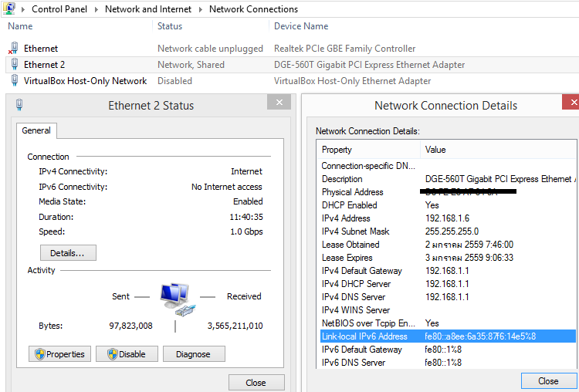Expand the Control Panel breadcrumb arrow

point(96,9)
